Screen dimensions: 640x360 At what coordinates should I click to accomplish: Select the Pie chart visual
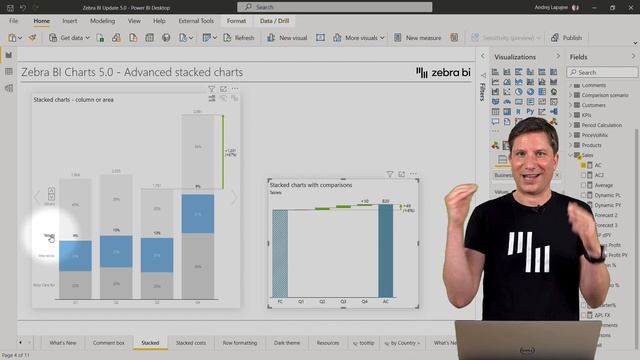(x=518, y=91)
